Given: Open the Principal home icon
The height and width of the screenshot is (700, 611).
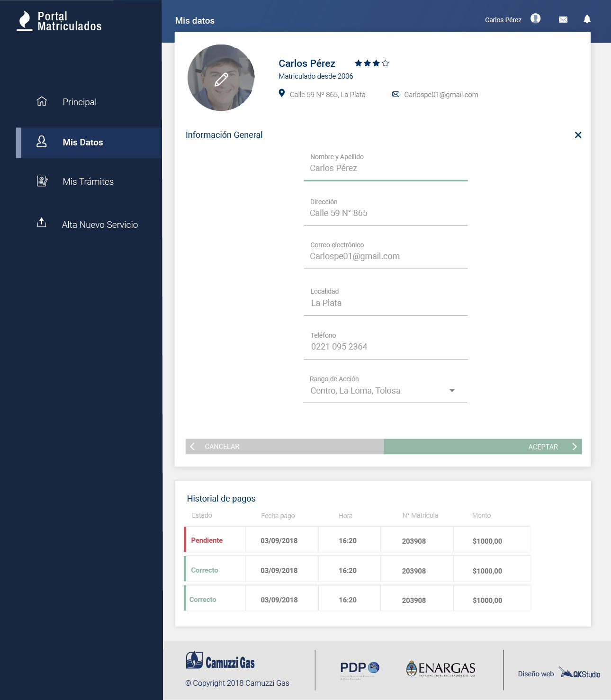Looking at the screenshot, I should click(42, 101).
